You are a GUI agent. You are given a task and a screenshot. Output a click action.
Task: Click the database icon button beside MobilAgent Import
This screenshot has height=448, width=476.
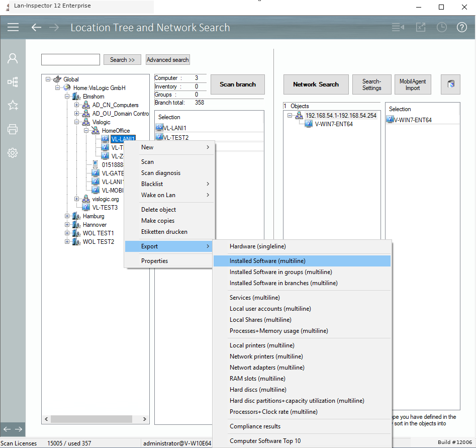tap(450, 84)
